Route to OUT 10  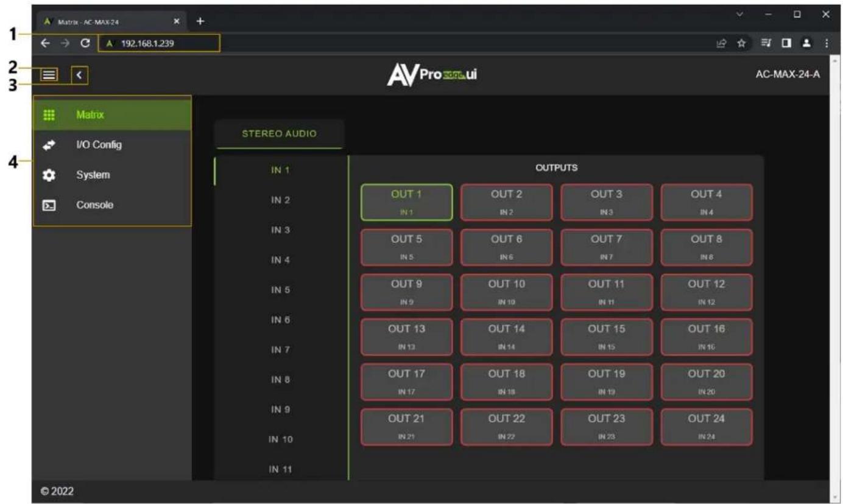(507, 292)
